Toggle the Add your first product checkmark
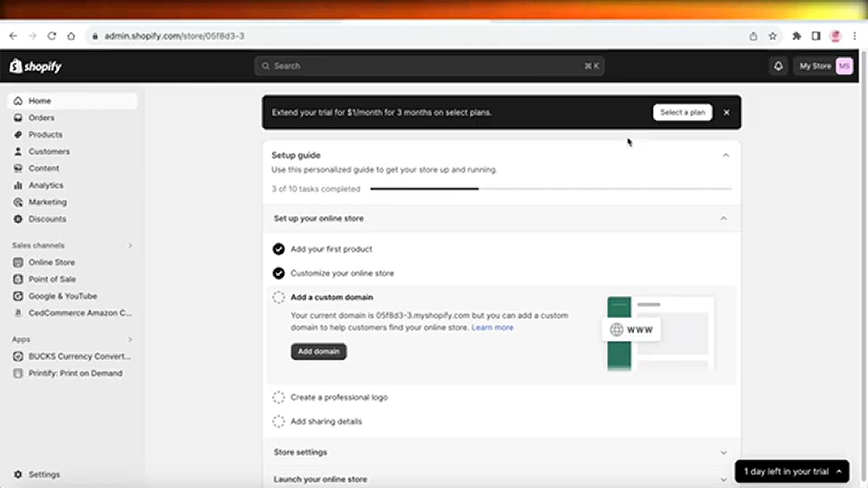 tap(278, 249)
